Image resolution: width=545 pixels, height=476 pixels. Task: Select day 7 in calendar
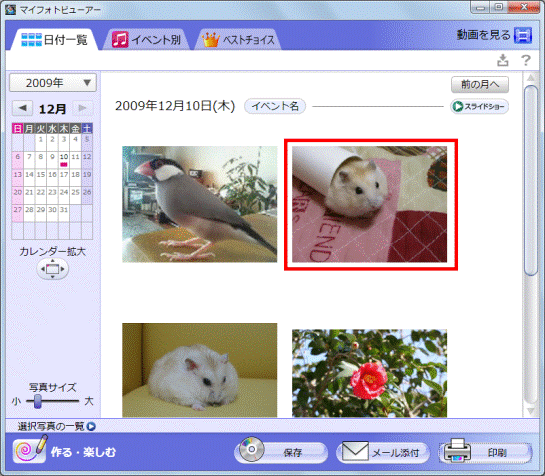click(29, 160)
